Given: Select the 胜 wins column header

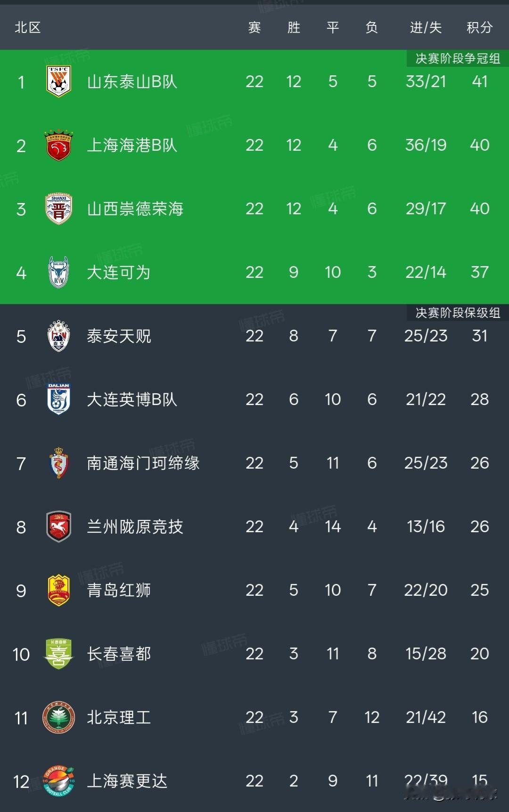Looking at the screenshot, I should 294,27.
